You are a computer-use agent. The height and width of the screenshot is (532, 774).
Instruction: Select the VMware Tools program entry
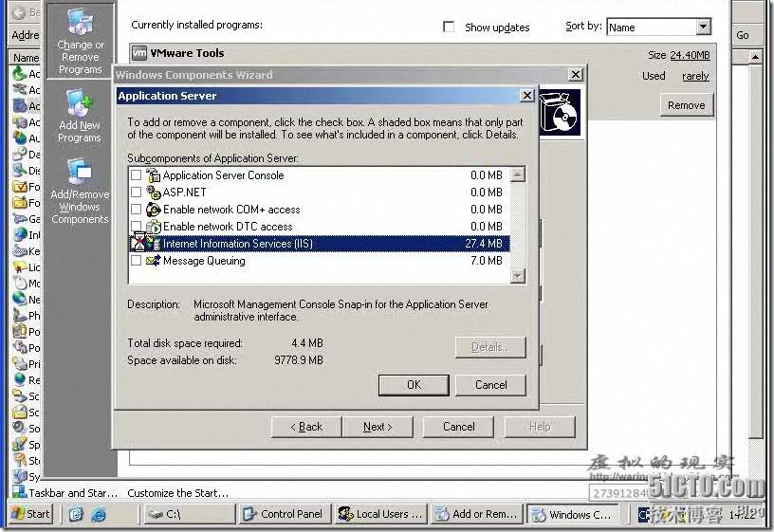187,53
